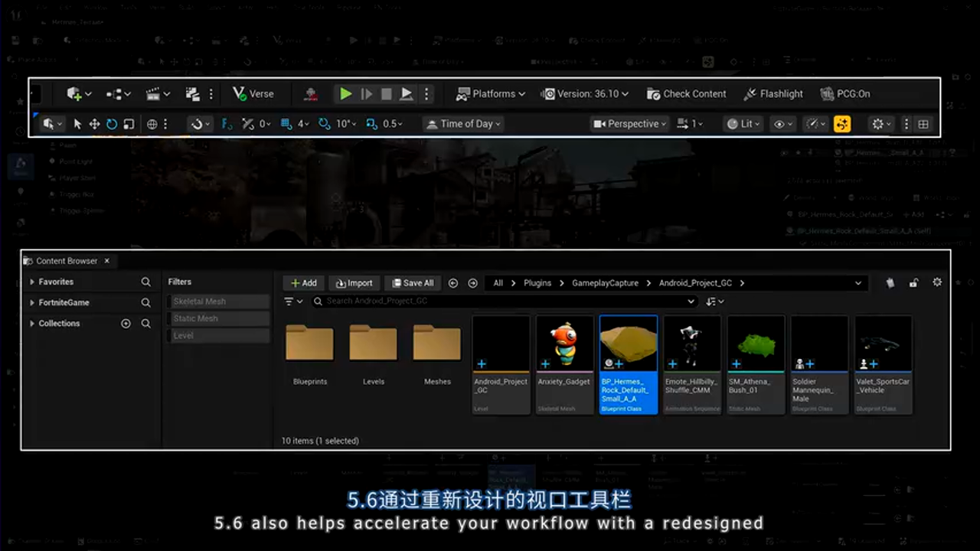The height and width of the screenshot is (551, 980).
Task: Activate the Flashlight tool
Action: point(773,93)
